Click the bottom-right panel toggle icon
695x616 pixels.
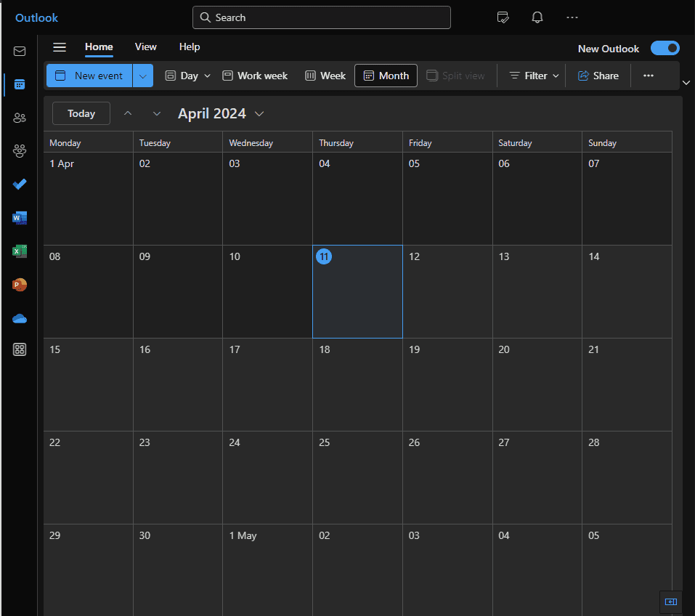click(x=670, y=601)
